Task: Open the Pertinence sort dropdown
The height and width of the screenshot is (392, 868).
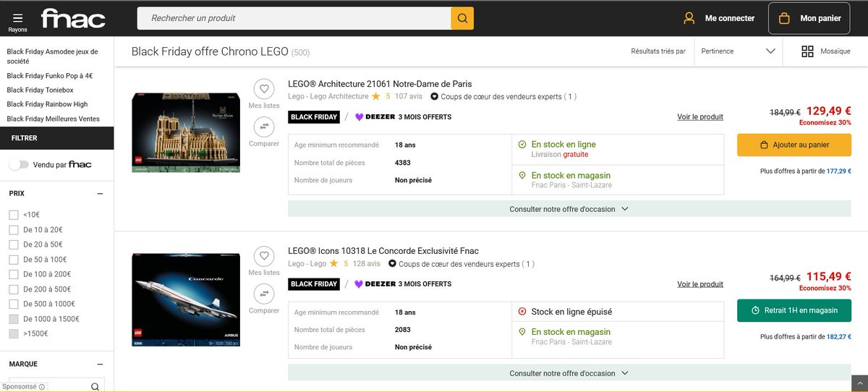Action: pos(737,51)
